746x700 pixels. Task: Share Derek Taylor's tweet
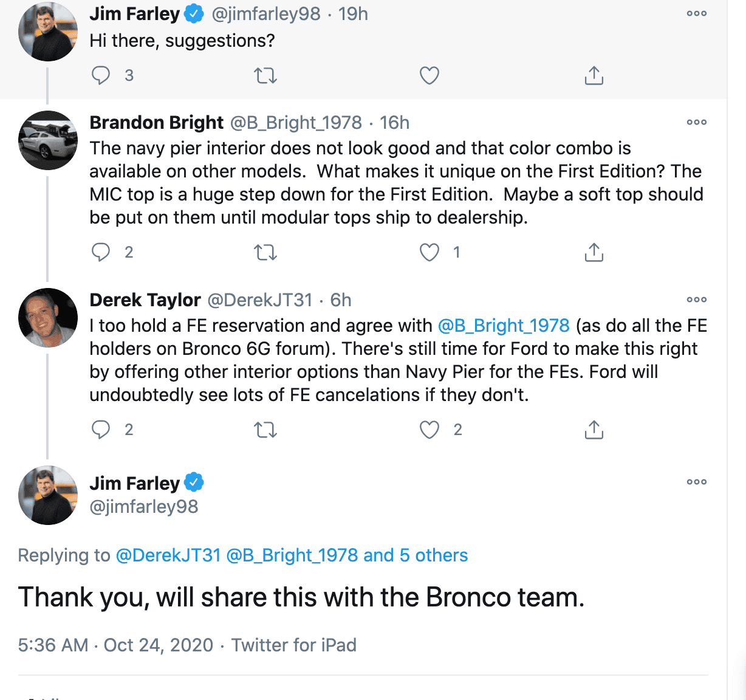594,430
